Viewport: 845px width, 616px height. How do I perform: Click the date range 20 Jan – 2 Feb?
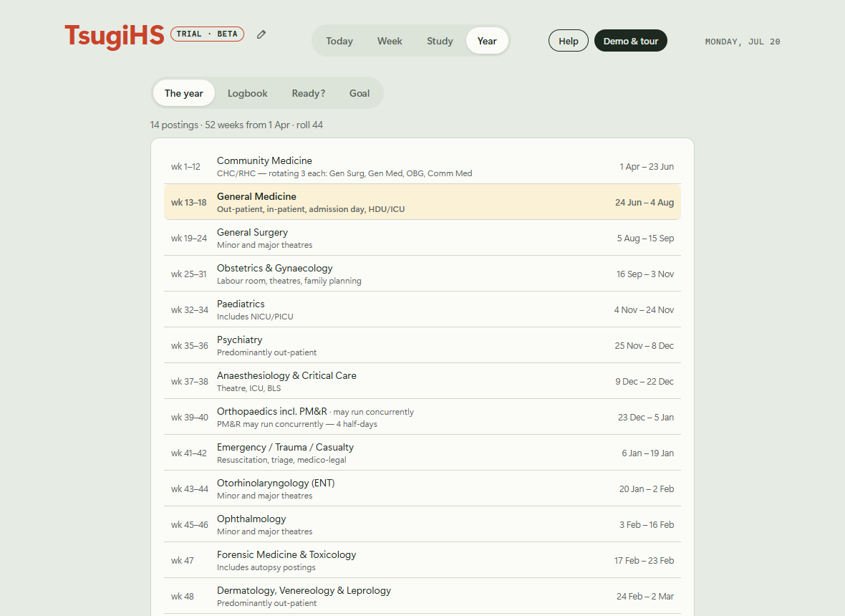[x=647, y=489]
